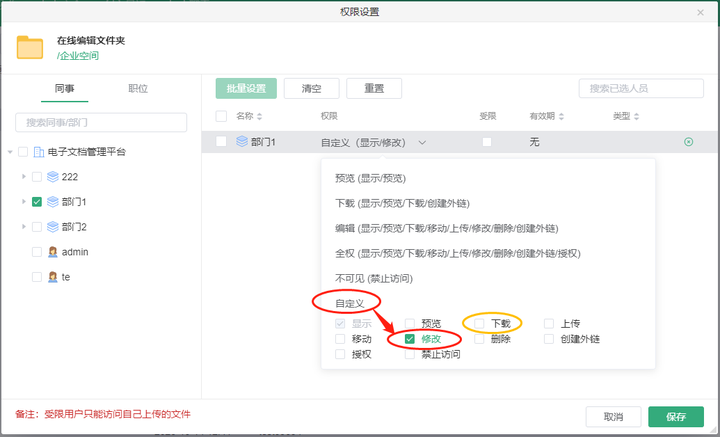The height and width of the screenshot is (437, 720).
Task: Switch to the 职位 tab
Action: pos(138,89)
